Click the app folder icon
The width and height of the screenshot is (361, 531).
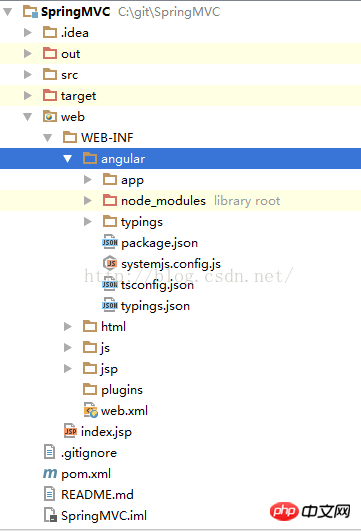click(x=110, y=179)
